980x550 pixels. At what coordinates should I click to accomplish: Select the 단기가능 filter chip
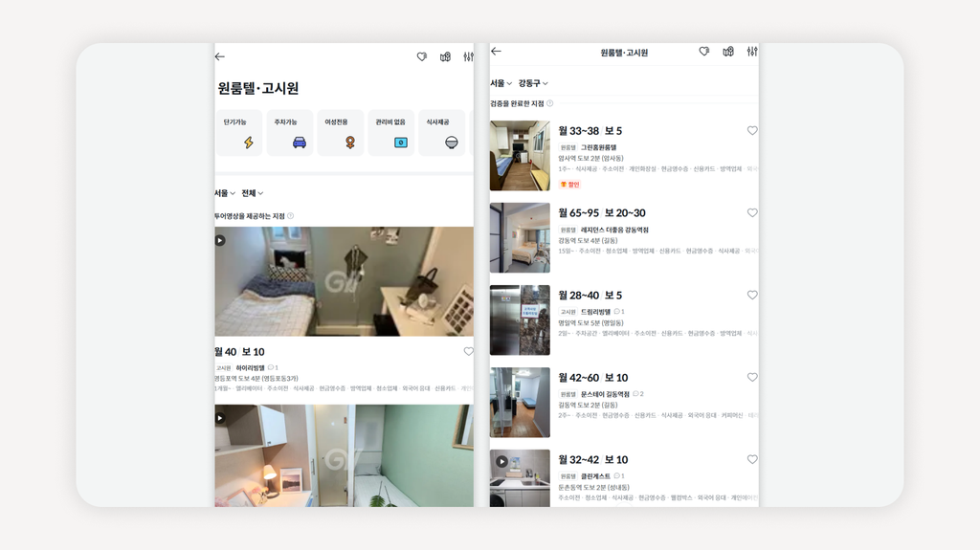[x=239, y=133]
